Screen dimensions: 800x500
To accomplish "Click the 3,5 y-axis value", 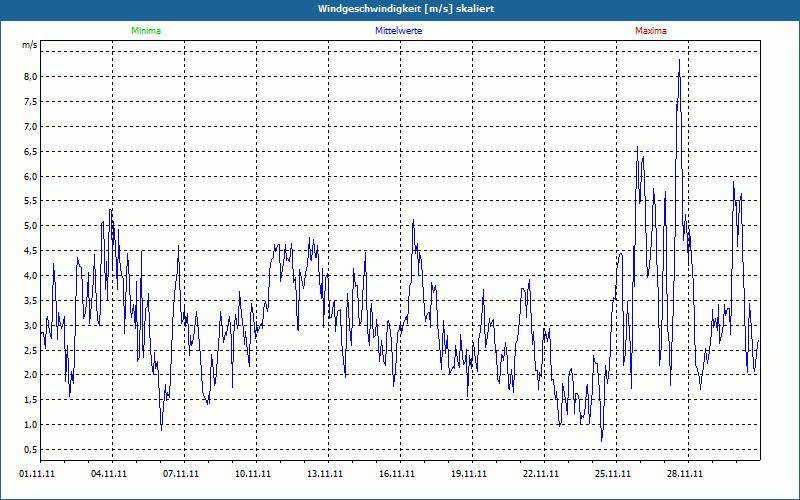I will coord(31,301).
